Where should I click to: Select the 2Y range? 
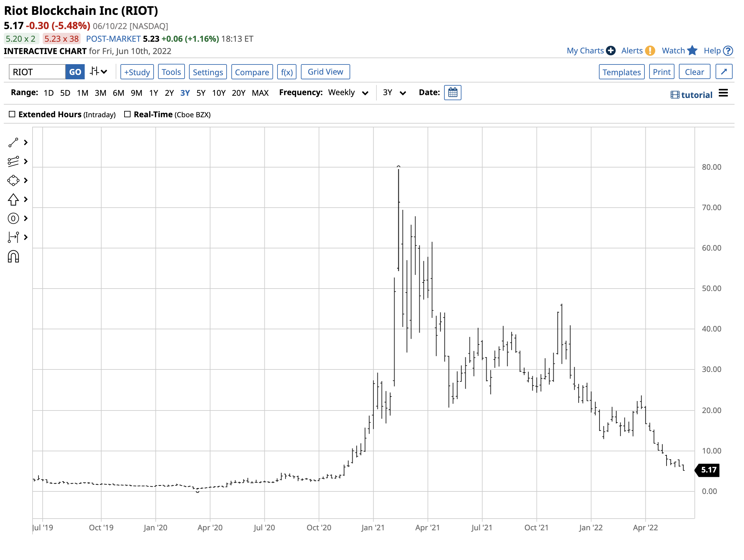(169, 93)
